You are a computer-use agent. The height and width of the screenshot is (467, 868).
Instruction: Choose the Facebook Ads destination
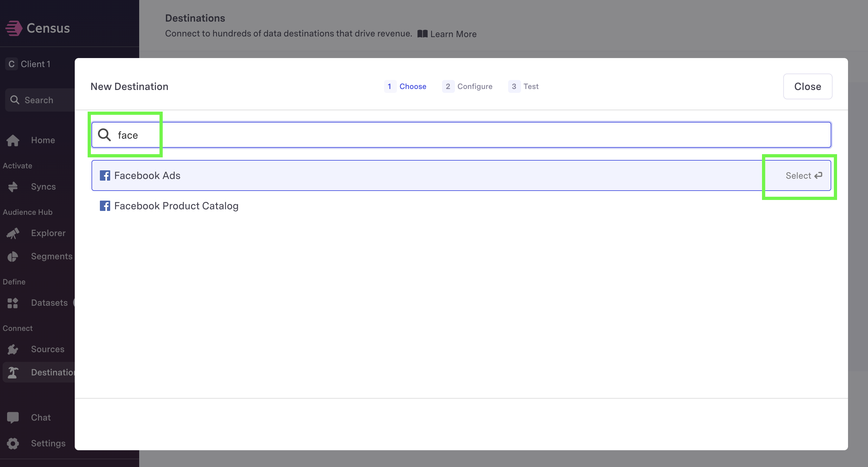pos(461,175)
